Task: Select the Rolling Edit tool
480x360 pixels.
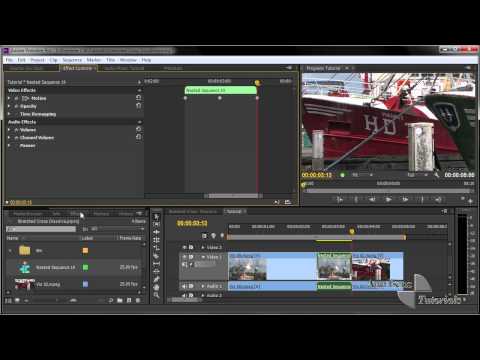Action: [156, 240]
